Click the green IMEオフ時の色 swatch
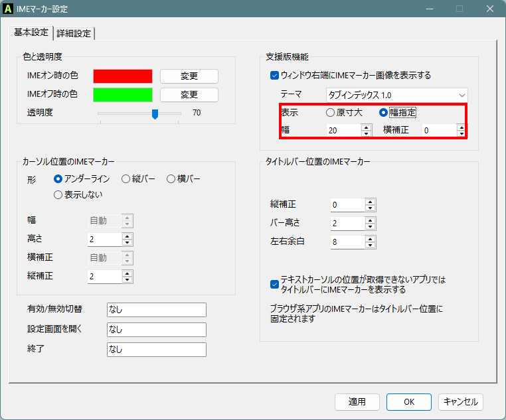 tap(123, 95)
